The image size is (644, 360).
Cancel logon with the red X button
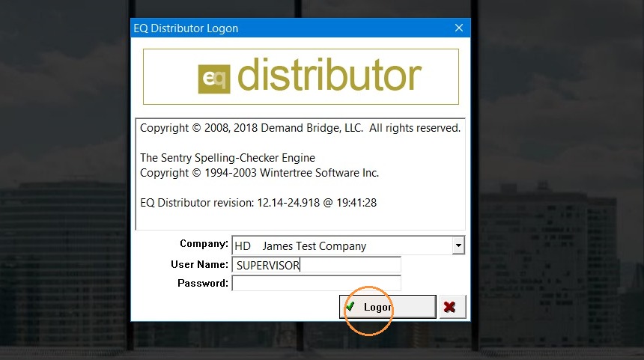[x=452, y=307]
